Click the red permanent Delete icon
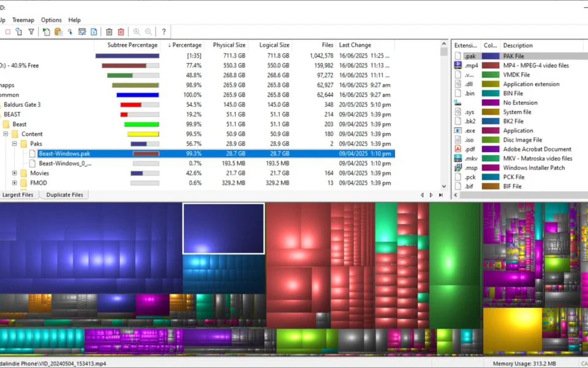588x368 pixels. 121,32
